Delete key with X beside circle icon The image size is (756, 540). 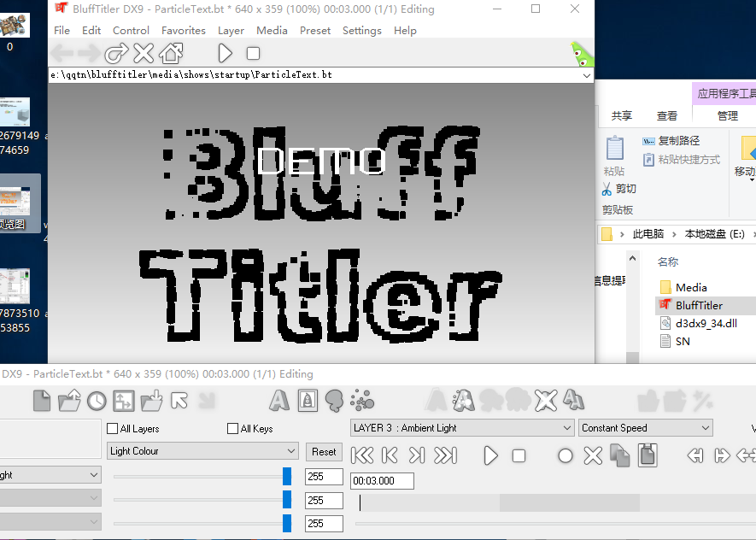(593, 455)
